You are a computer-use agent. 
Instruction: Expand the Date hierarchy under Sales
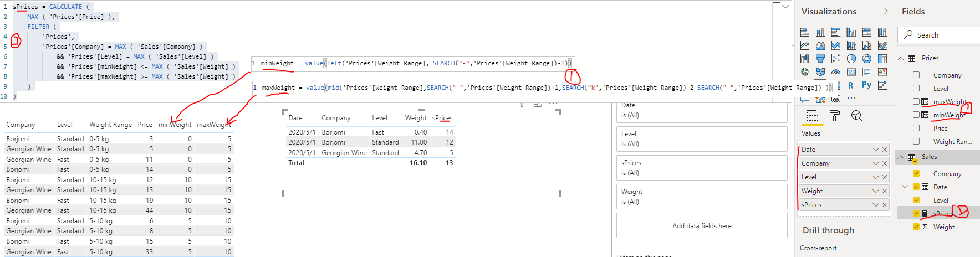click(905, 187)
